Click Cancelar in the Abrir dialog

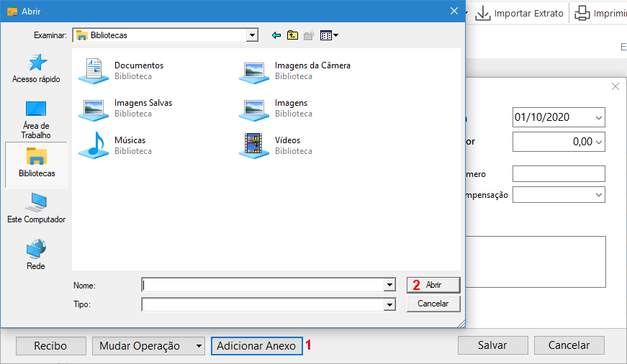pos(433,304)
